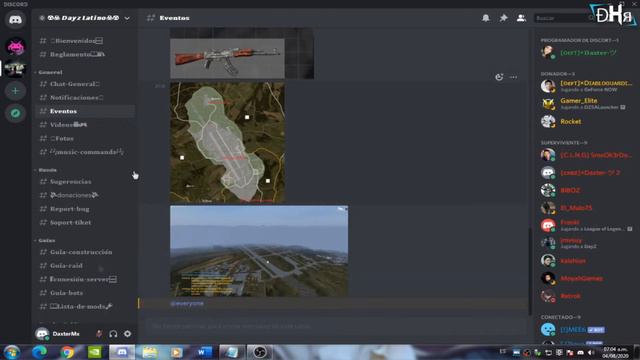Open the Guia-bots channel
Screen dimensions: 640x360
pyautogui.click(x=85, y=293)
